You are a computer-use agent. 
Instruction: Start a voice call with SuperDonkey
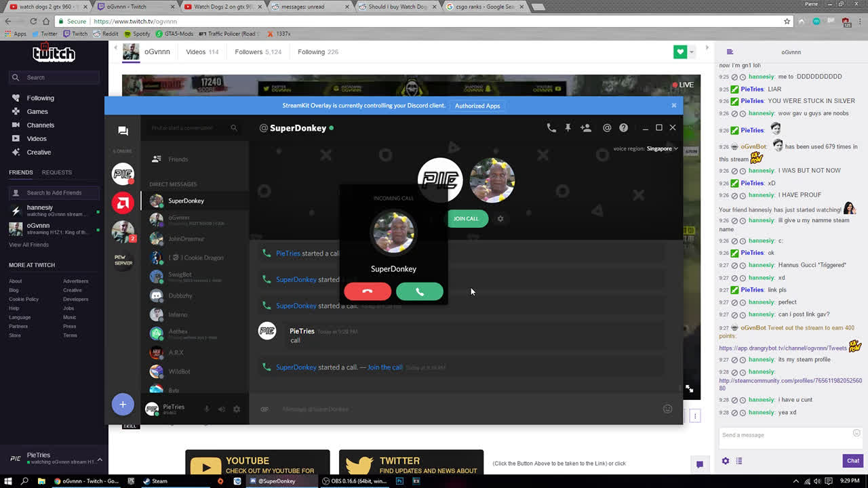[x=551, y=127]
